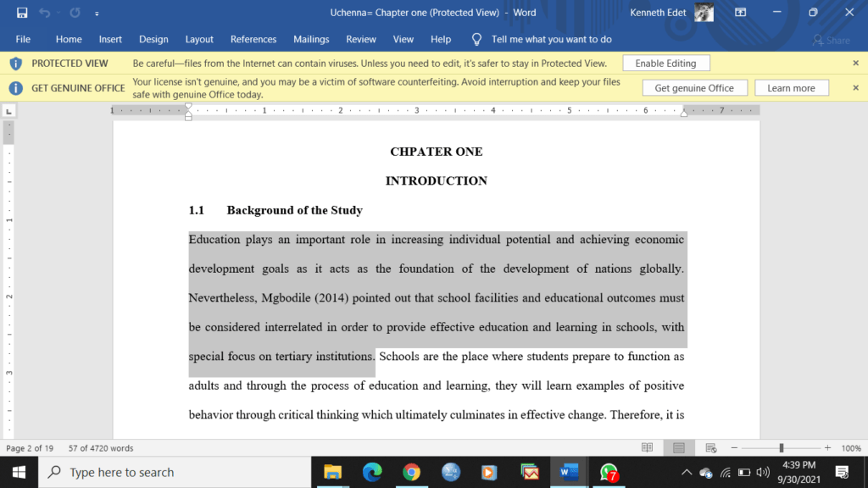Toggle the network icon in system tray
Image resolution: width=868 pixels, height=488 pixels.
[725, 472]
